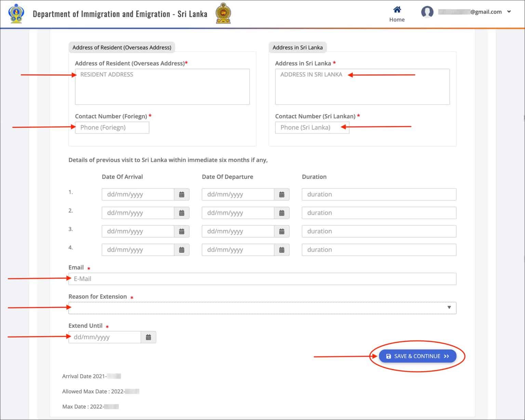Open calendar for row 4 arrival date

point(182,250)
